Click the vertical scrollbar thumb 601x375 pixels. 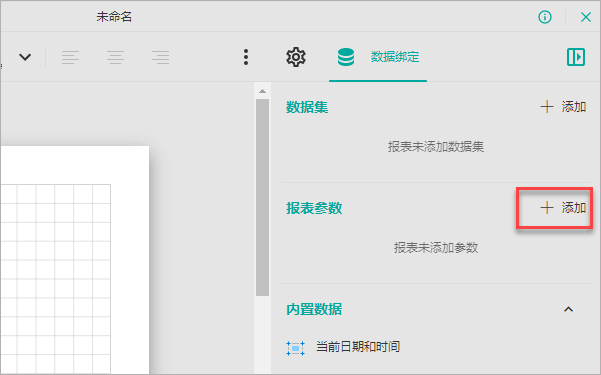click(x=262, y=197)
